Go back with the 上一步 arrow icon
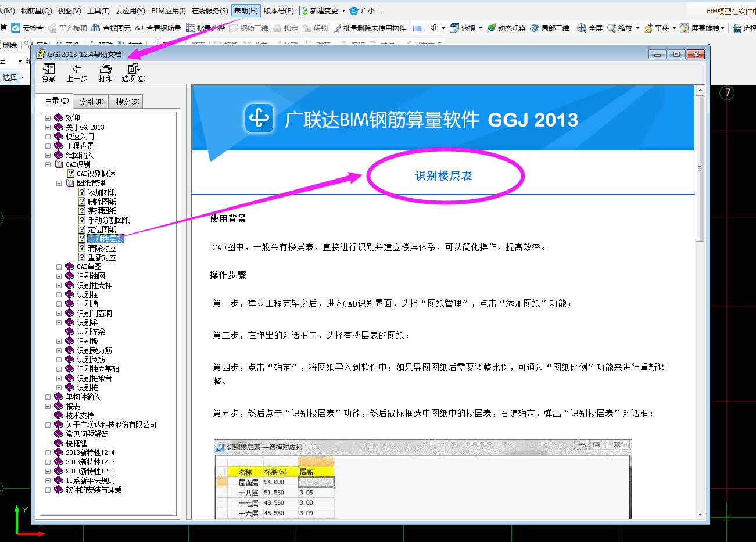756x542 pixels. [77, 69]
